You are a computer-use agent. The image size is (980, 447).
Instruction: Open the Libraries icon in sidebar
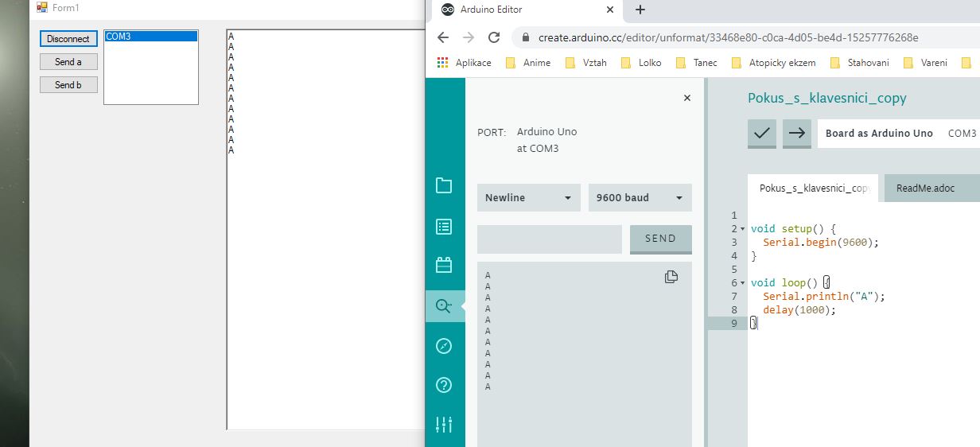click(444, 265)
